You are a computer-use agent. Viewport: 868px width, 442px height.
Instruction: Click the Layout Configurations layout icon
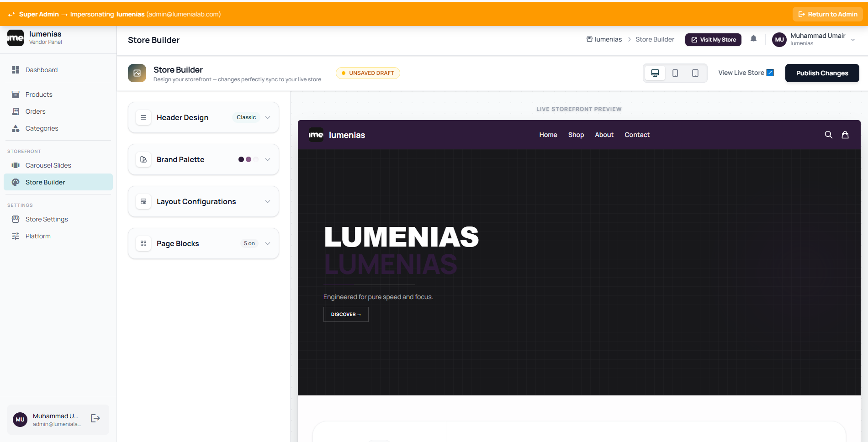(x=143, y=201)
